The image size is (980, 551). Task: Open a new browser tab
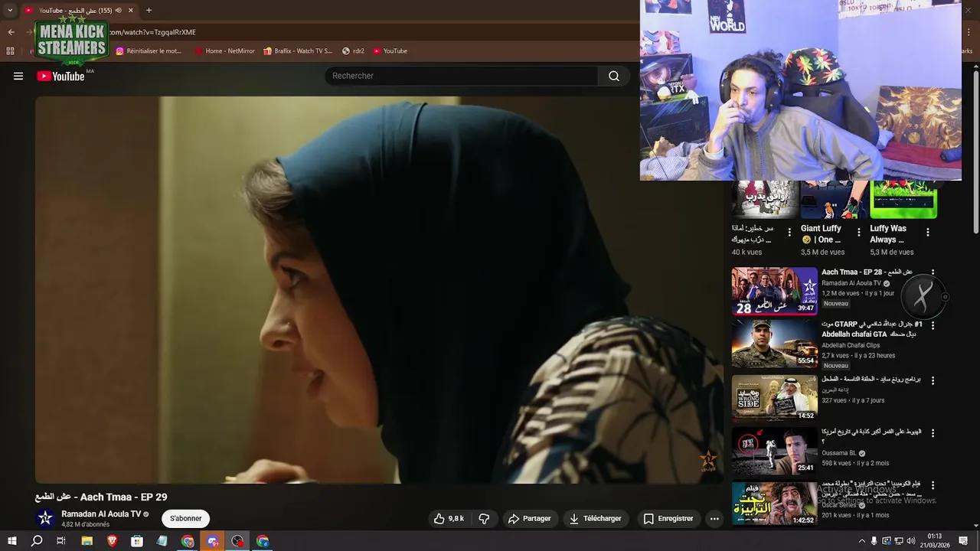(x=149, y=10)
